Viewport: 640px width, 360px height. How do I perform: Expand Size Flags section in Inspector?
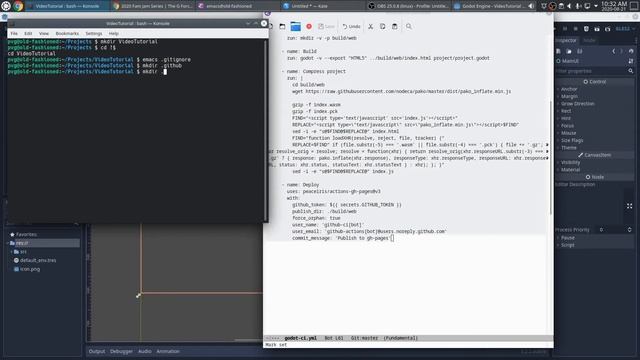click(572, 140)
